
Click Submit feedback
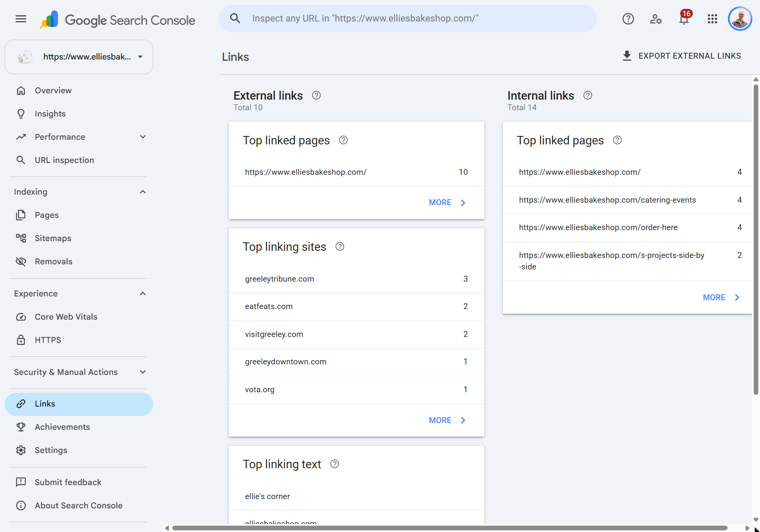click(79, 482)
